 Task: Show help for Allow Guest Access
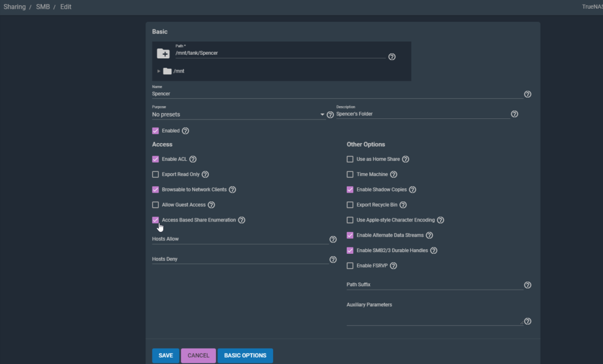point(211,205)
